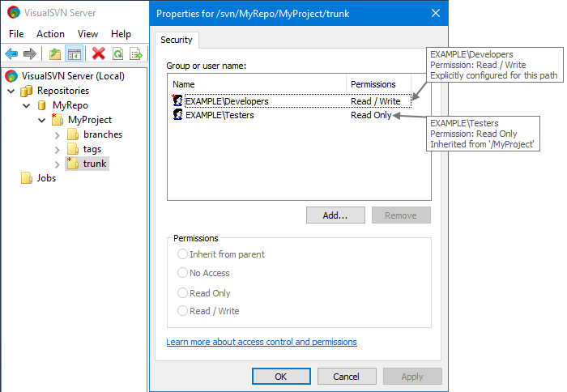
Task: Select the tags tree item label
Action: coord(92,149)
